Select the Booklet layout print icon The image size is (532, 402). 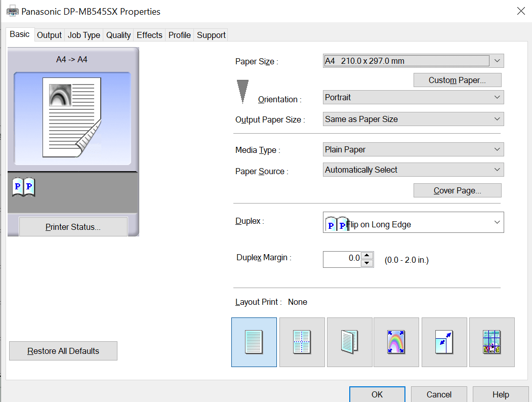tap(349, 342)
